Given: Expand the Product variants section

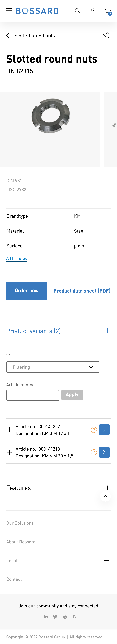Looking at the screenshot, I should pyautogui.click(x=108, y=331).
